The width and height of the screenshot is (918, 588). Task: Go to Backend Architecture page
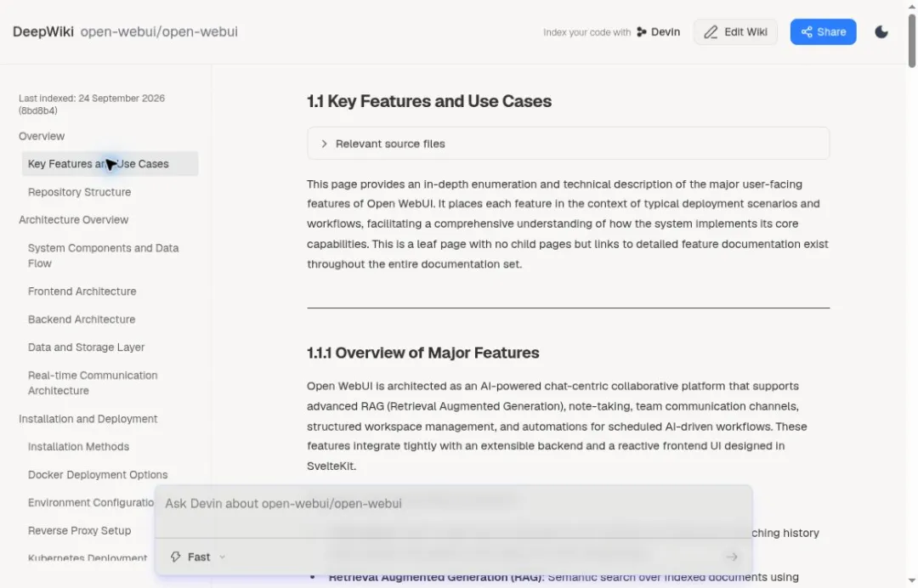82,319
